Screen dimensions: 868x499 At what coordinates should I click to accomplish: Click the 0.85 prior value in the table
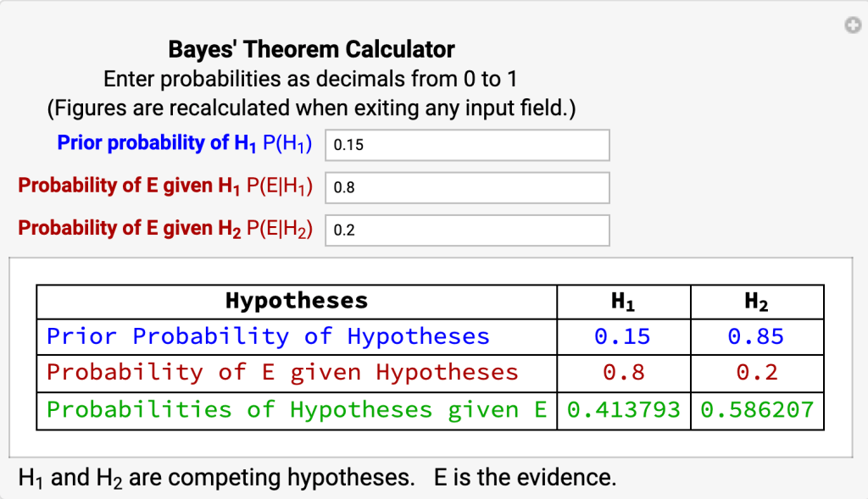756,337
